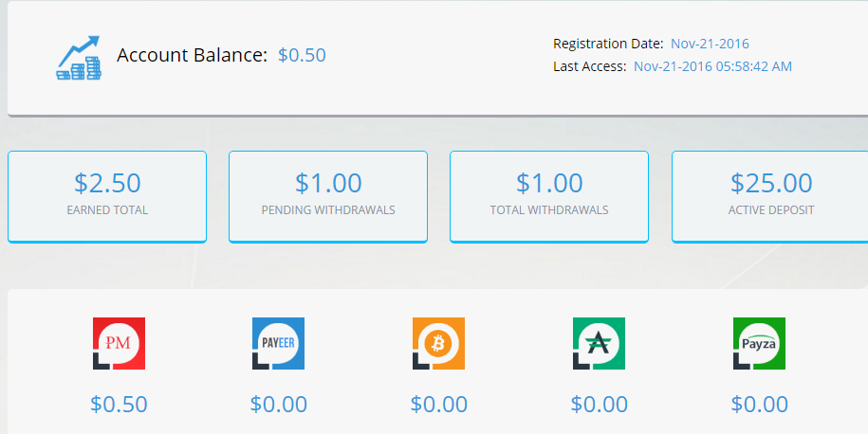
Task: Click the Account Balance label text
Action: [x=192, y=55]
